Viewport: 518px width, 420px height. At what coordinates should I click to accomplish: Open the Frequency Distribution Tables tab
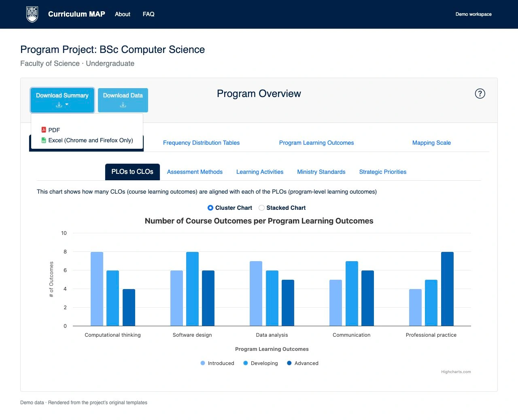202,143
